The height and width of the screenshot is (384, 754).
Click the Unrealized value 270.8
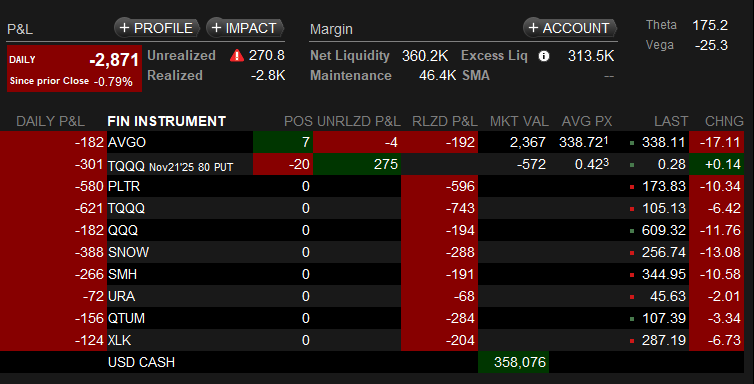click(x=267, y=56)
